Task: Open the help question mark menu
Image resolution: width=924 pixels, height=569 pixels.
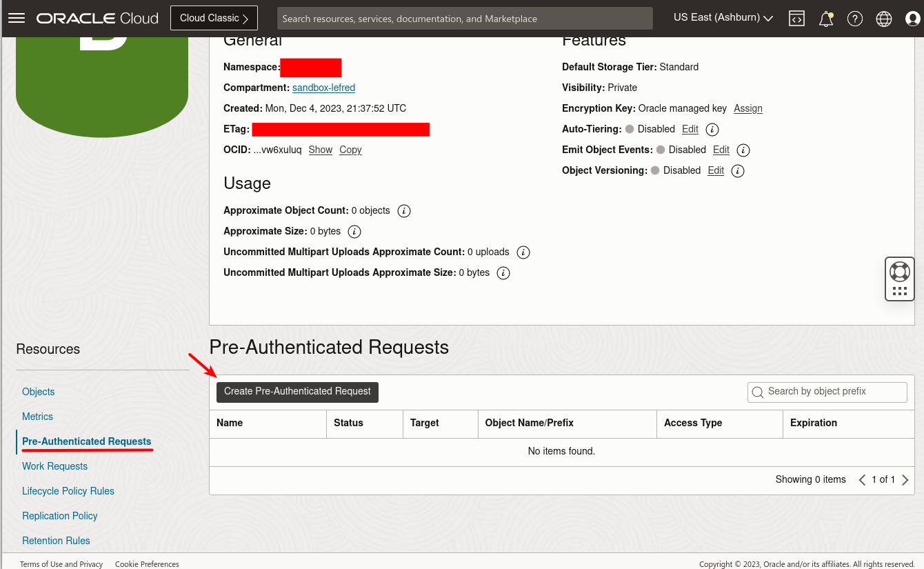Action: click(854, 18)
